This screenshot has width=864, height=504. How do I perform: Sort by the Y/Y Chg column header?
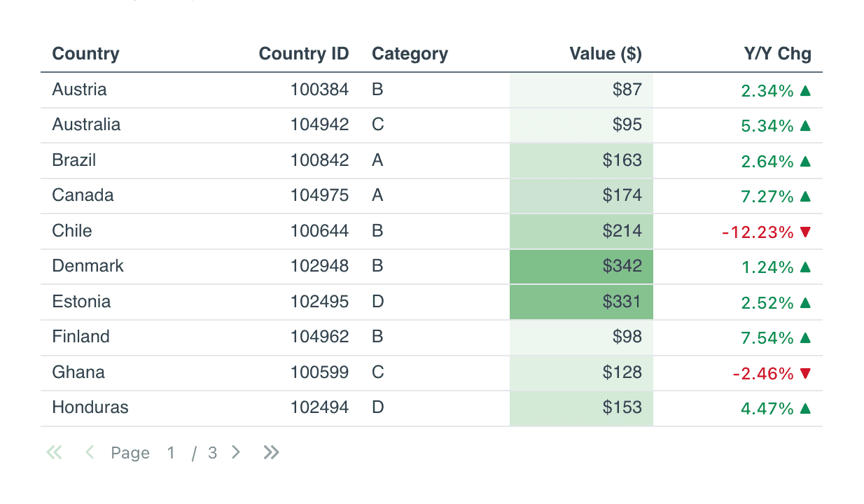click(777, 54)
